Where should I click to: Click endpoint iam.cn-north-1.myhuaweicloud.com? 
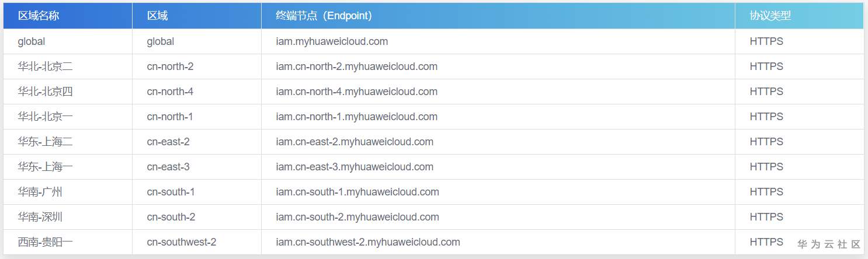[x=356, y=117]
